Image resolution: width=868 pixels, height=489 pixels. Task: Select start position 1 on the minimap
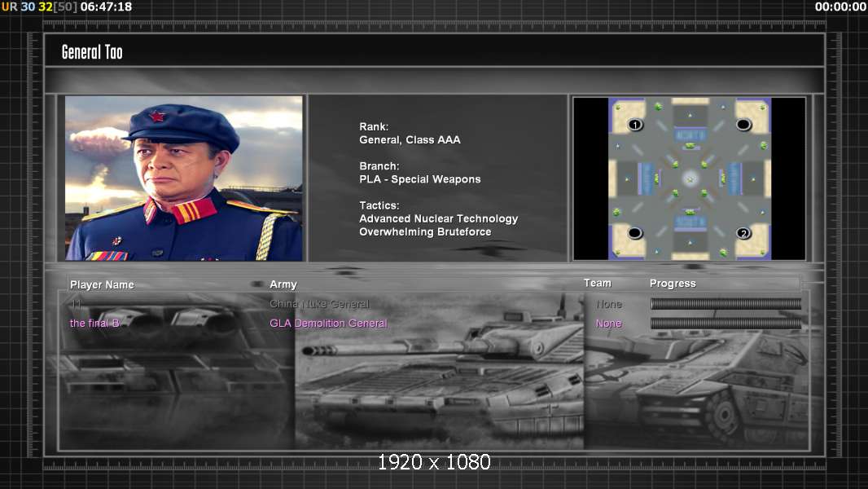(x=635, y=125)
